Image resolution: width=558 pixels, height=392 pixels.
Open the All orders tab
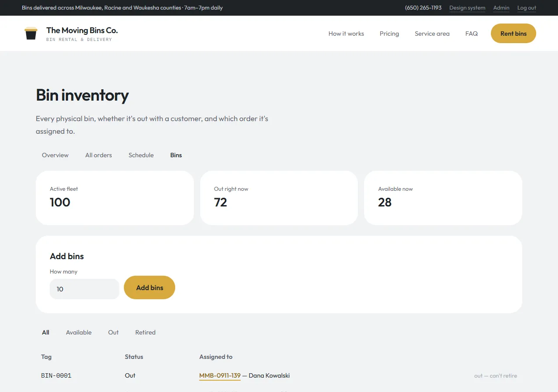pos(99,155)
